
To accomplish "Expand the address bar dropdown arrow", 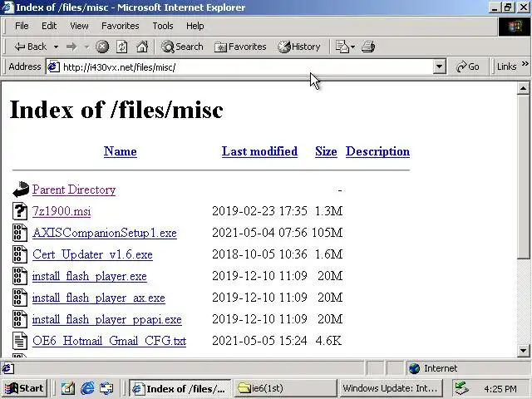I will tap(439, 66).
